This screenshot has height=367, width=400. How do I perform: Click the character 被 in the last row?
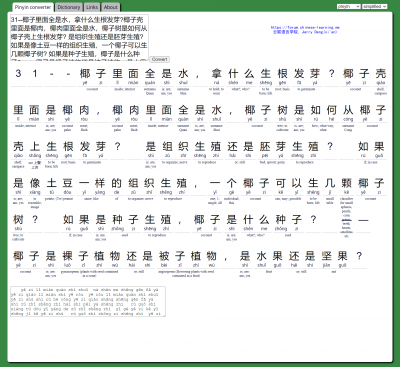coord(164,256)
